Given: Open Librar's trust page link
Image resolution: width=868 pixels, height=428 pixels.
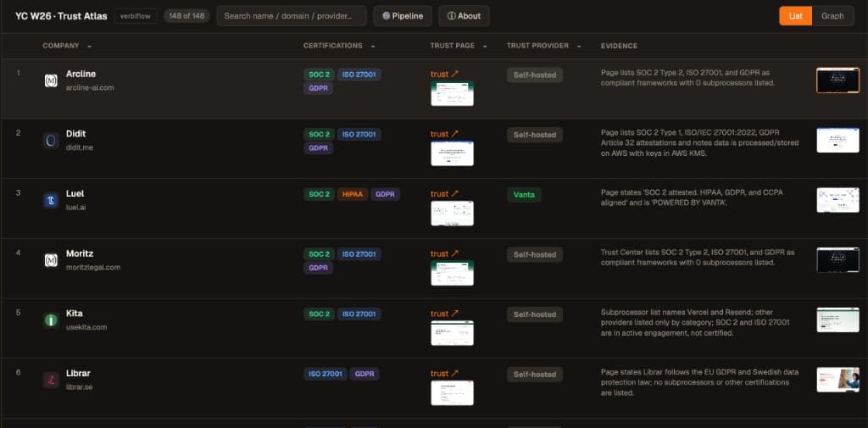Looking at the screenshot, I should (x=444, y=373).
